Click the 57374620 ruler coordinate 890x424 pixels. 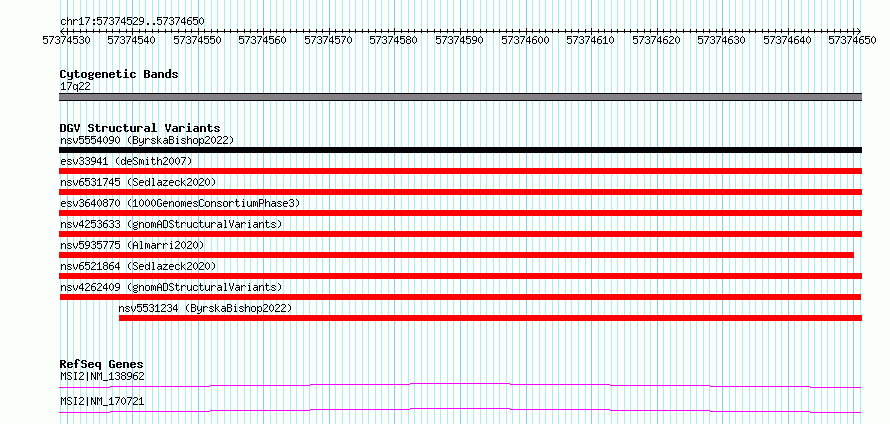point(656,40)
